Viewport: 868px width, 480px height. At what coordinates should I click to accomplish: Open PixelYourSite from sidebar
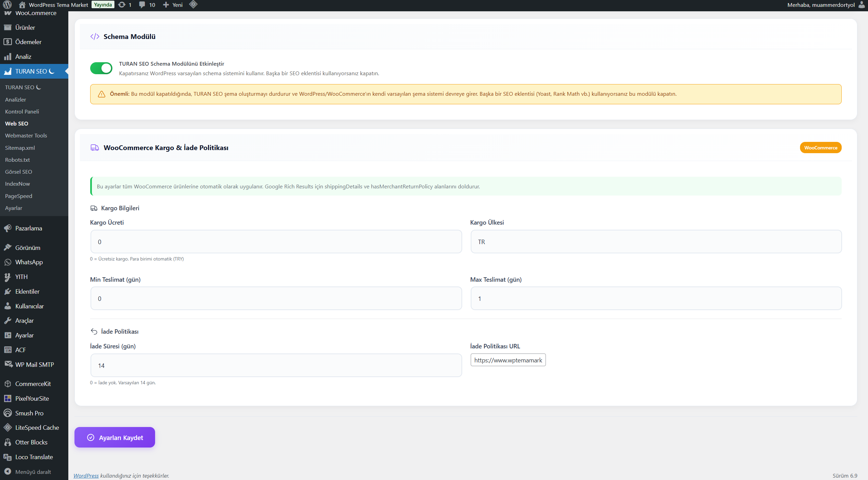pyautogui.click(x=32, y=398)
